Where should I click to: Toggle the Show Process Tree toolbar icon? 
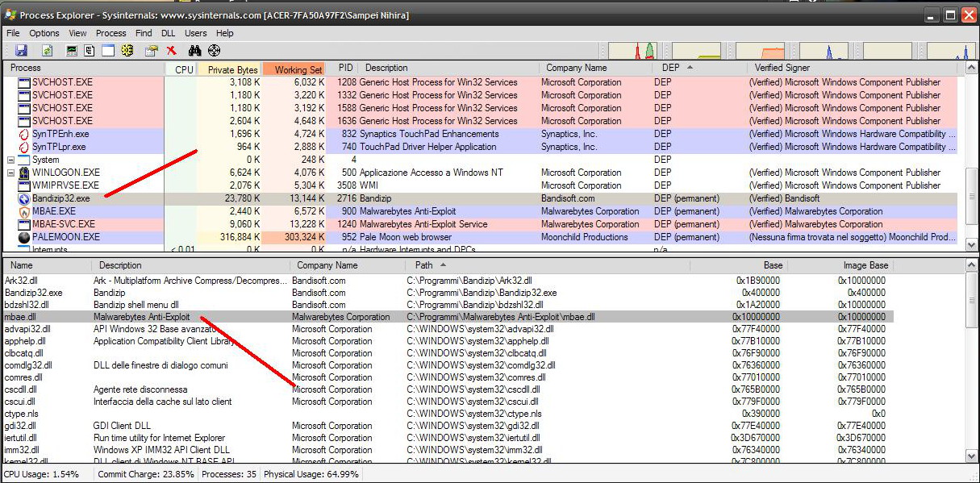(89, 51)
